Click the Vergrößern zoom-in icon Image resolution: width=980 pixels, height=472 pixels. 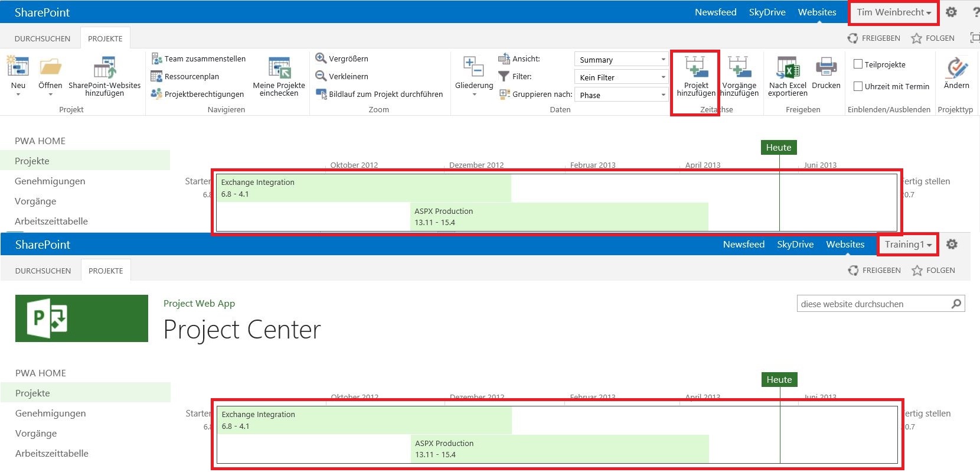point(321,58)
